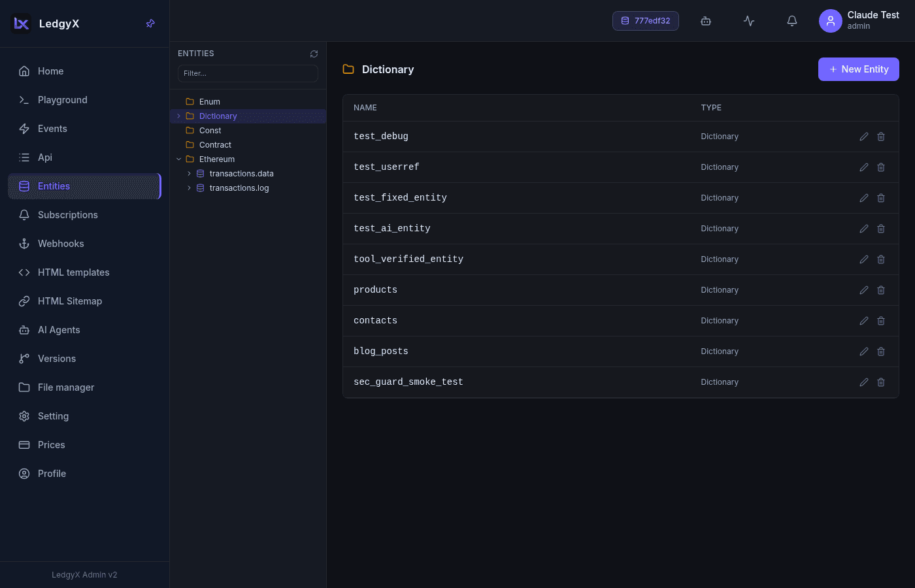Select the Contract folder in tree

point(215,145)
